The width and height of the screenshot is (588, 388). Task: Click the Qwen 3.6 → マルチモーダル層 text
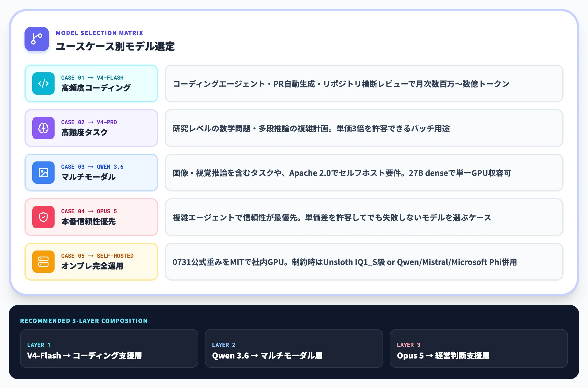[x=267, y=356]
